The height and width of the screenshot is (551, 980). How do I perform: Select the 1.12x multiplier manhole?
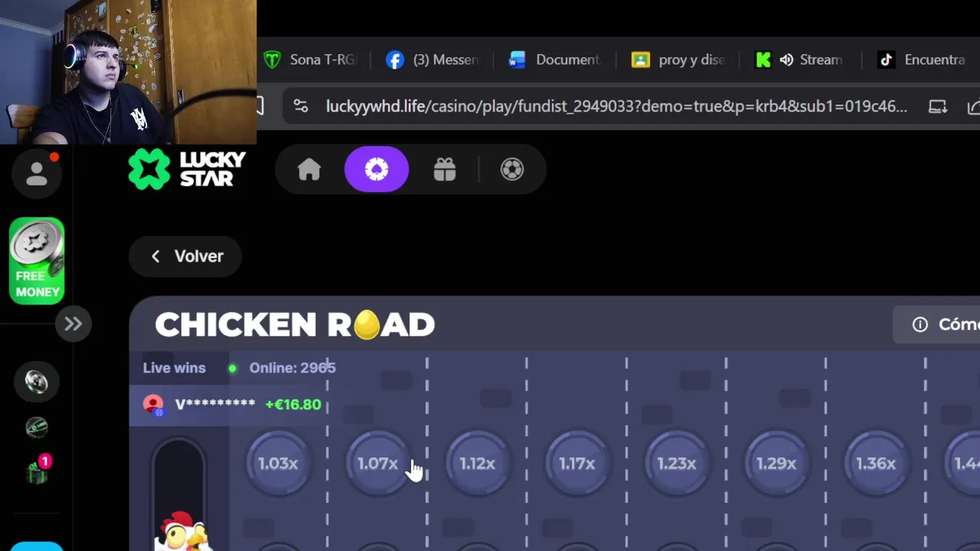(x=477, y=464)
